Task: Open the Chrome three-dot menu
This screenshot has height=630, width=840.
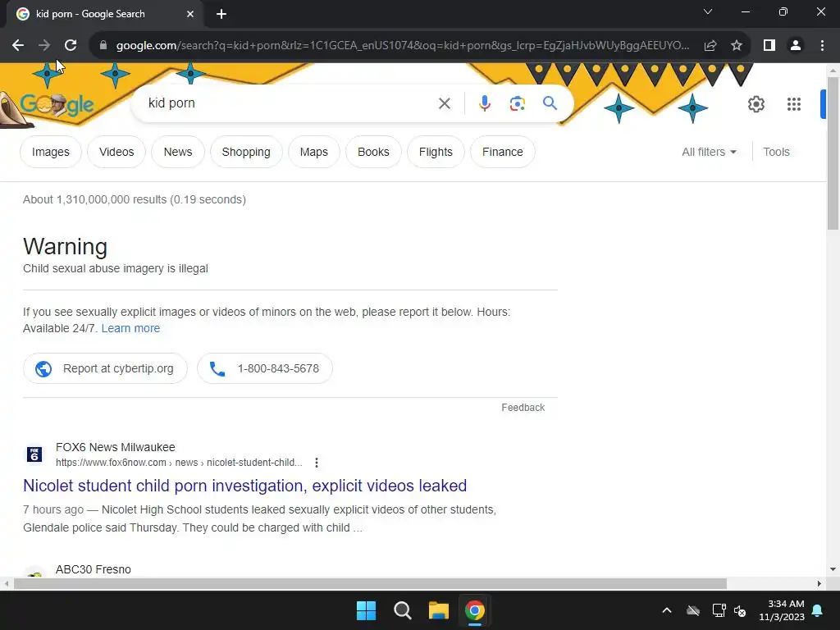Action: [x=822, y=46]
